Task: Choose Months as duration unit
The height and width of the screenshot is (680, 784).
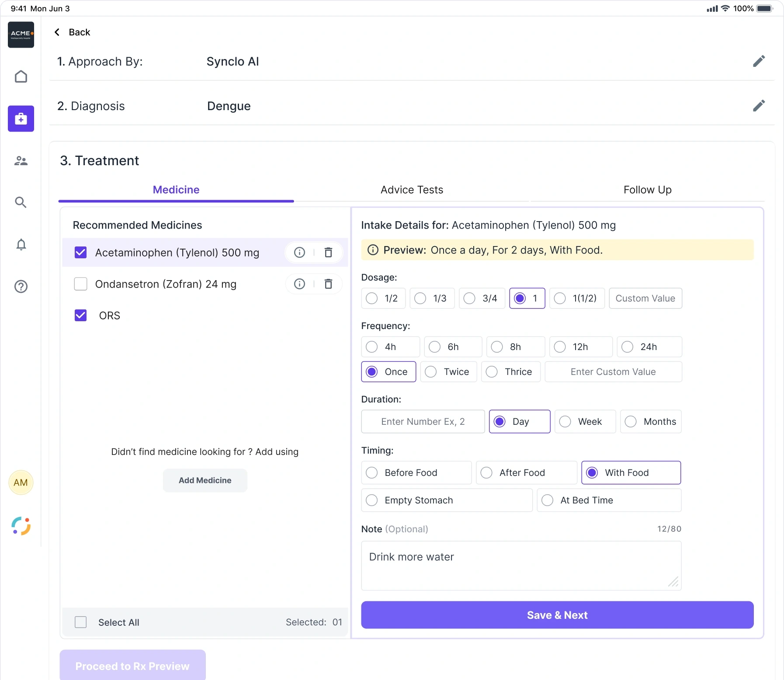Action: (x=651, y=422)
